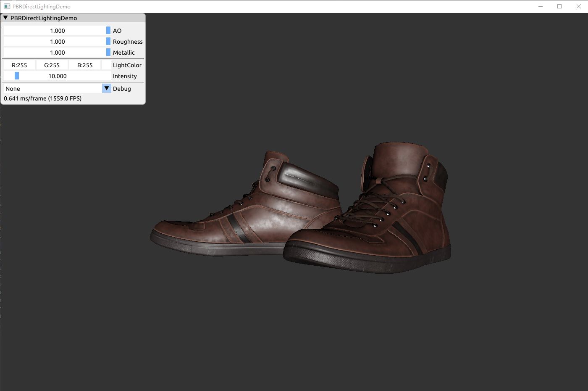The height and width of the screenshot is (391, 588).
Task: Select the B:255 light color field
Action: pos(85,65)
